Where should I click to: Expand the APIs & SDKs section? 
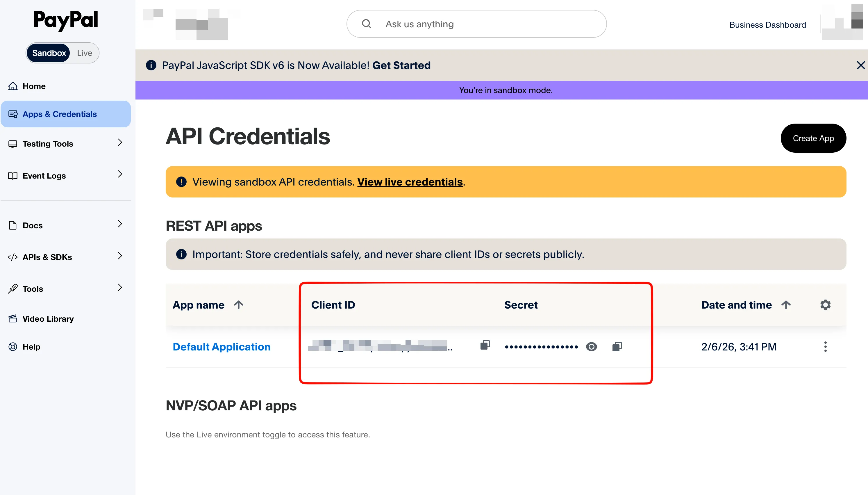120,256
